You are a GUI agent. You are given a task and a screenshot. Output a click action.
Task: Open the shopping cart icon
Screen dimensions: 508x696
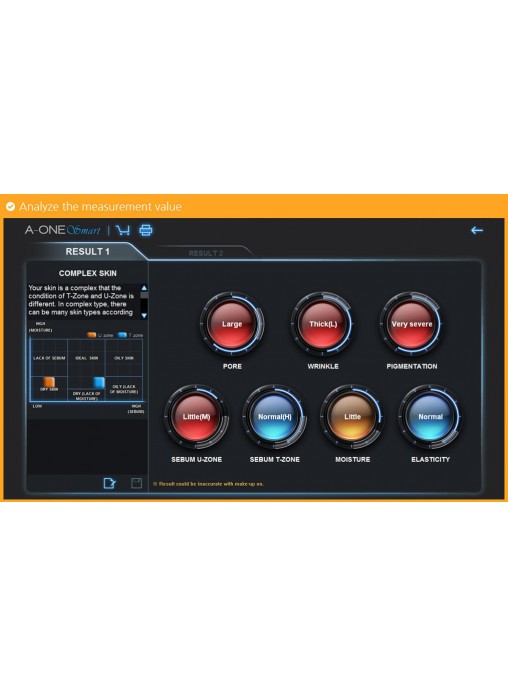click(x=123, y=230)
